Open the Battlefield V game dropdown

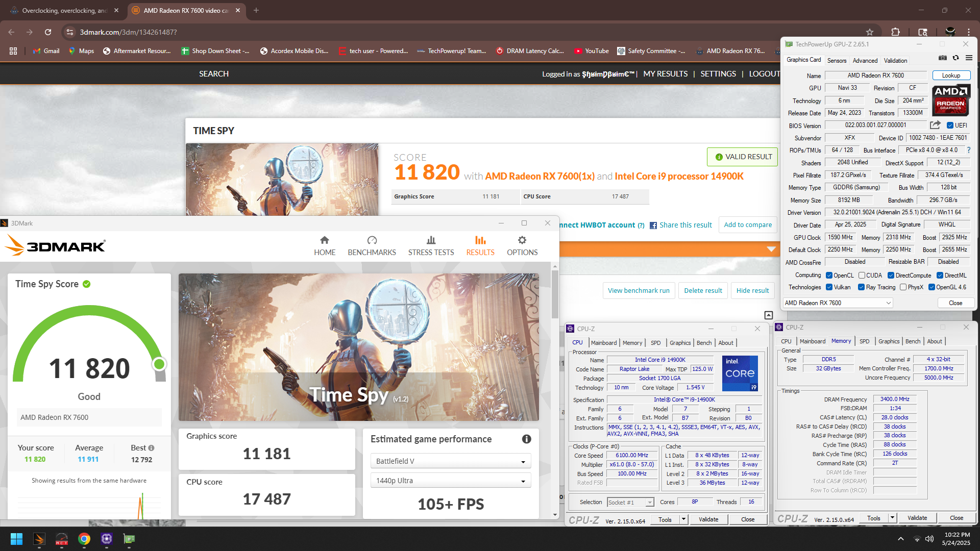pos(451,461)
